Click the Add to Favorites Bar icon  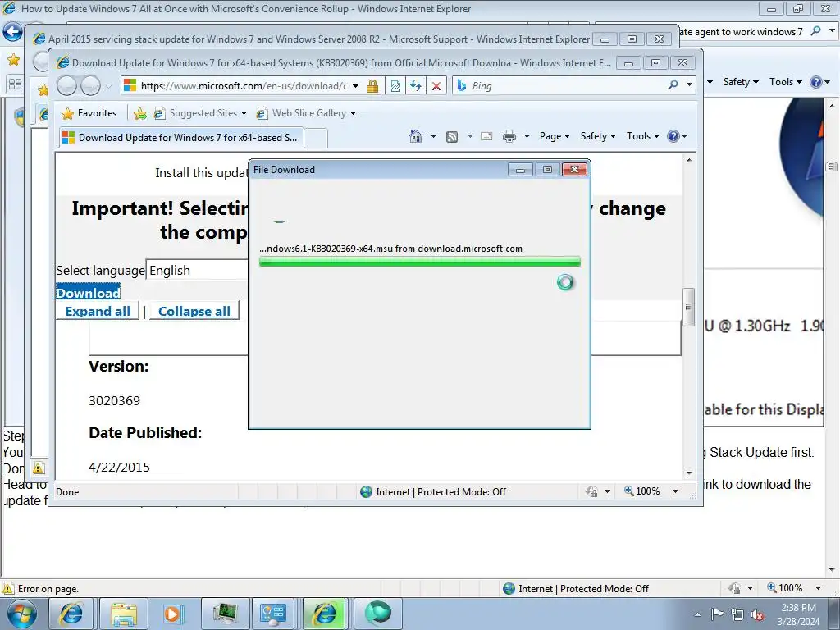click(139, 113)
